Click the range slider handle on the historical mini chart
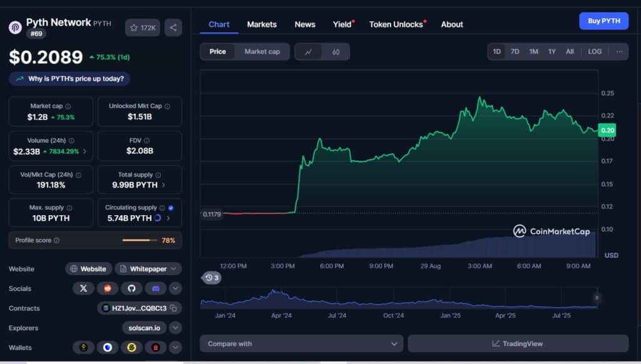Image resolution: width=641 pixels, height=364 pixels. click(597, 298)
